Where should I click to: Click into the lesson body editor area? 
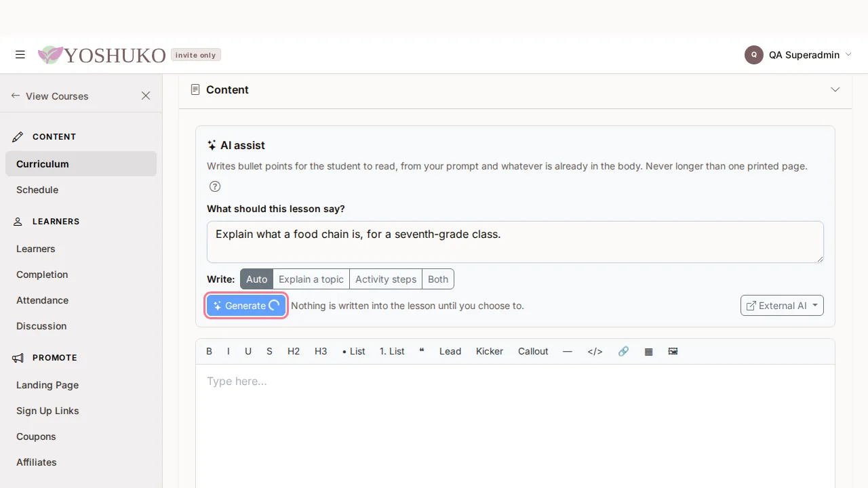click(x=515, y=426)
